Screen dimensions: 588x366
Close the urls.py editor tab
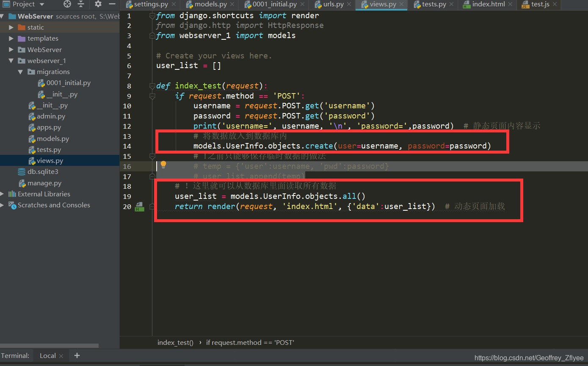tap(349, 5)
